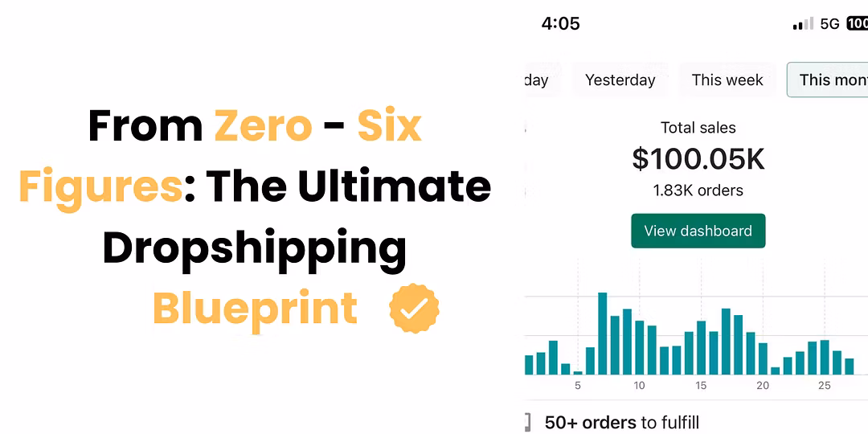
Task: Click the $100.05K total sales figure
Action: [x=698, y=159]
